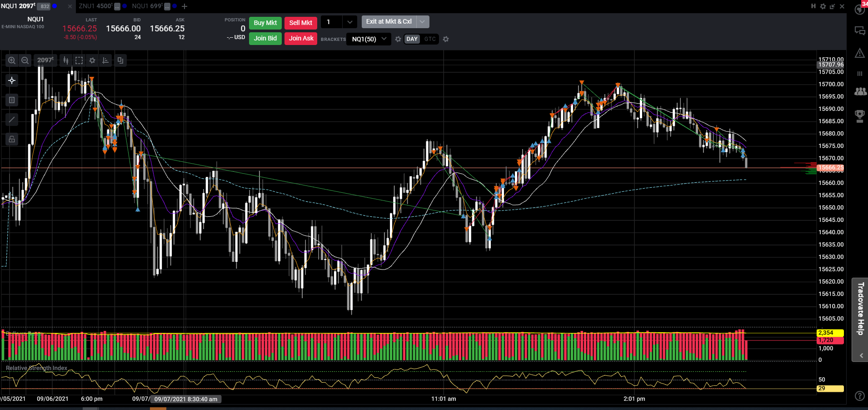
Task: Select the NQU1 2097t tab
Action: 18,6
